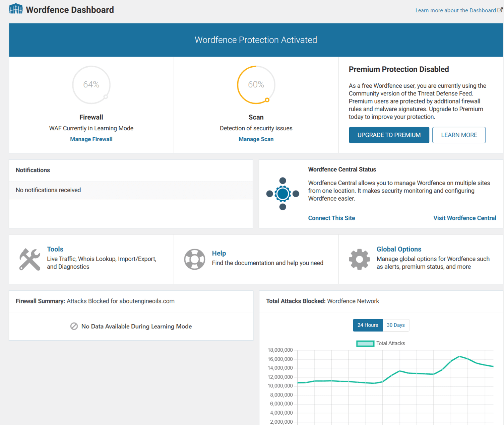Open the Tools section
Viewport: 504px width, 425px height.
[55, 249]
